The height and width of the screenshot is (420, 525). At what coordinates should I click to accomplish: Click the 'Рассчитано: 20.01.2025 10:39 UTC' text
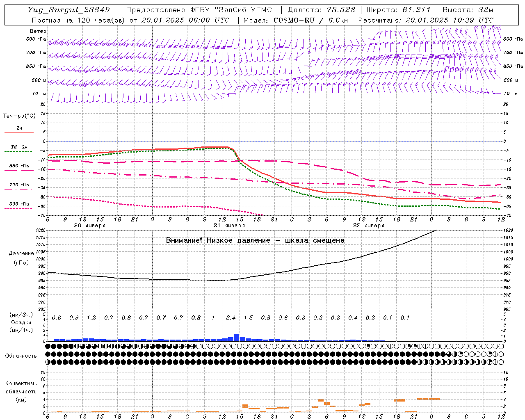click(x=426, y=20)
